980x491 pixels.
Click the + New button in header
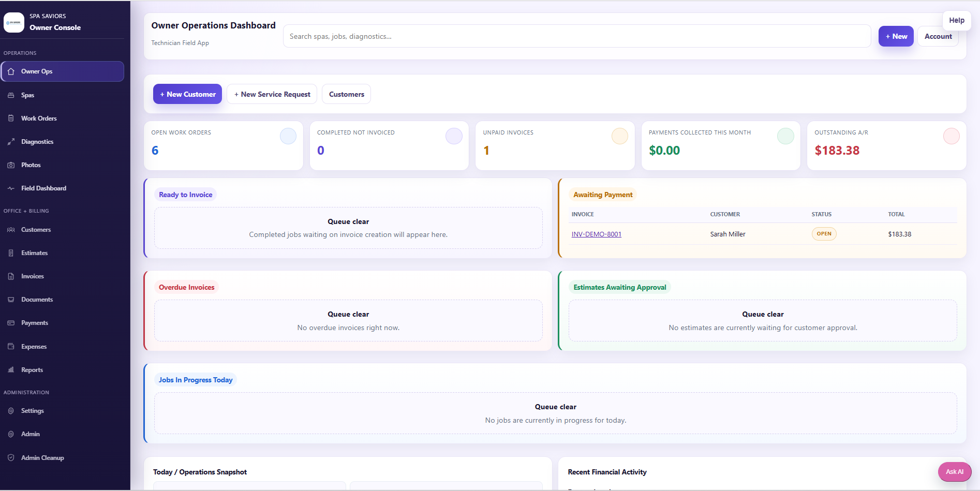point(896,36)
